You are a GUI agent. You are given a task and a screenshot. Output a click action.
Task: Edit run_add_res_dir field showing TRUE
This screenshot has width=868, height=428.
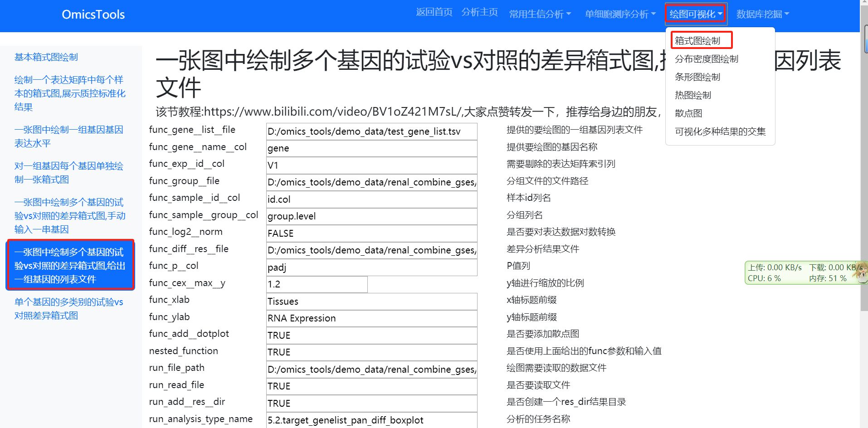pos(371,404)
